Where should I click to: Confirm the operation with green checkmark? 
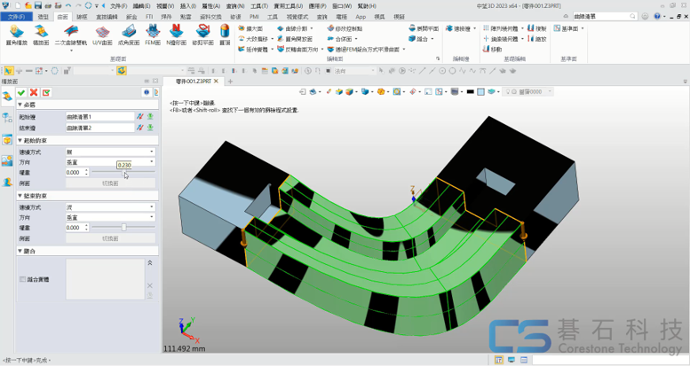21,92
